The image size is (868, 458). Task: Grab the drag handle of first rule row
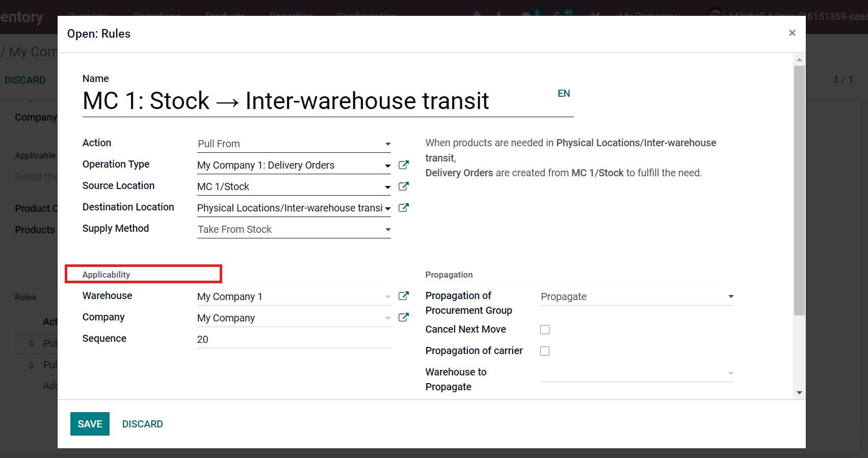click(32, 343)
